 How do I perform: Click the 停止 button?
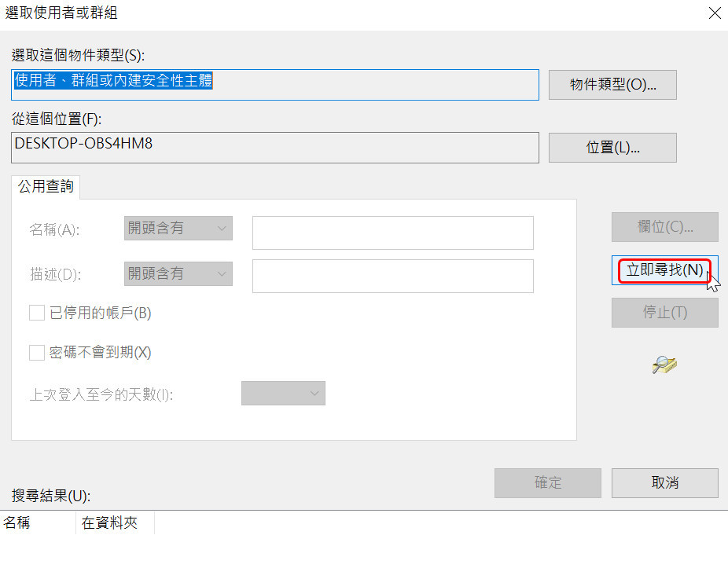pyautogui.click(x=664, y=313)
